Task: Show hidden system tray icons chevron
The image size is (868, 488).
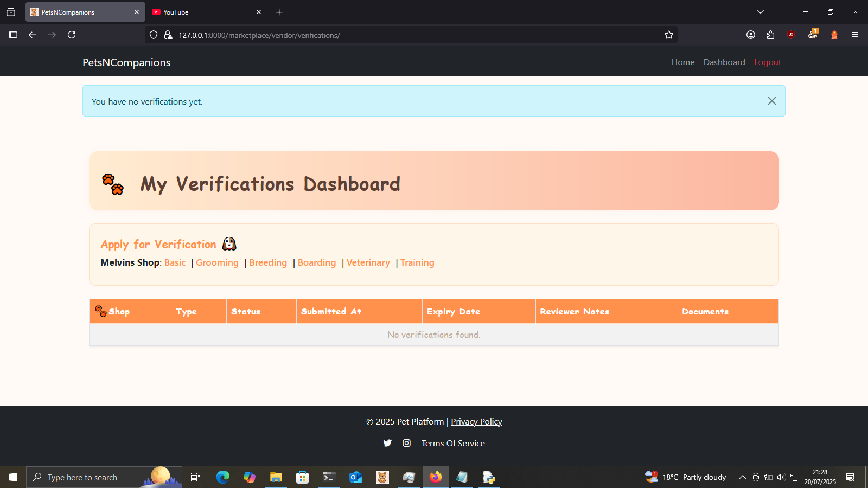Action: 742,477
